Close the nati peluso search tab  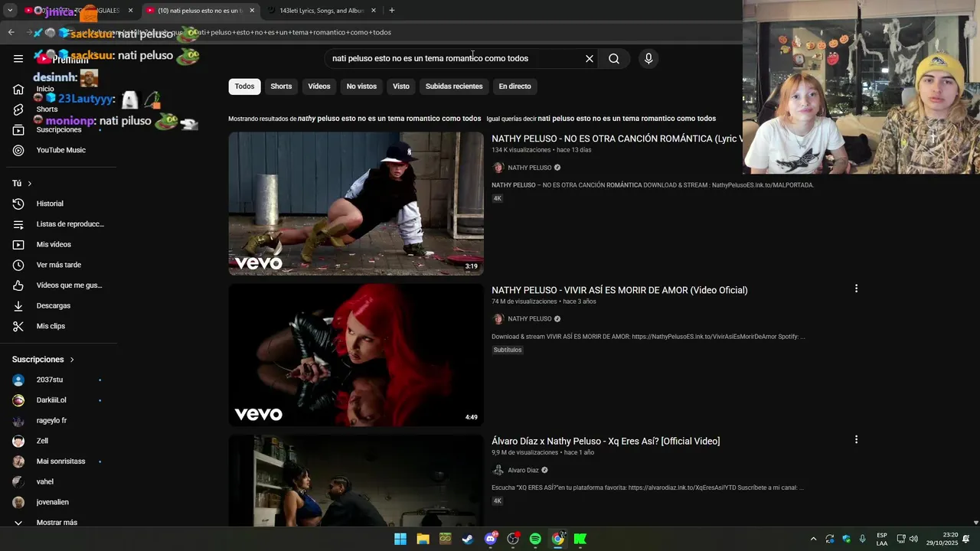[x=252, y=11]
